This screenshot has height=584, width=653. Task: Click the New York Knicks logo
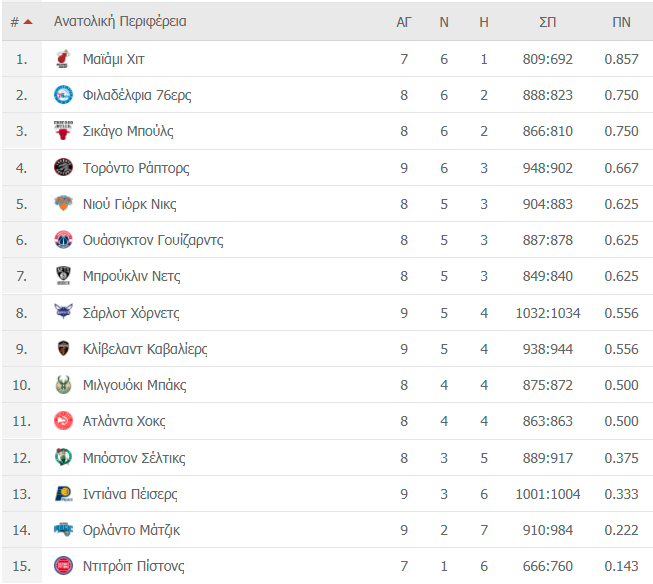tap(63, 204)
